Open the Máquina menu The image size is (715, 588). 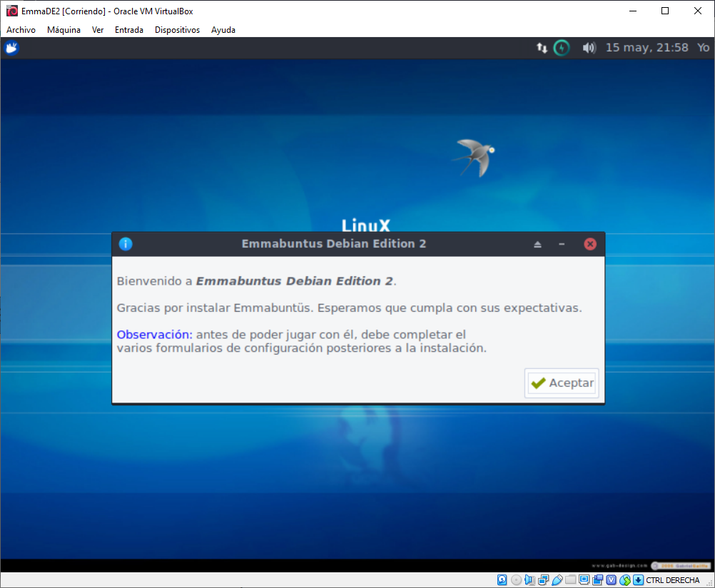64,30
